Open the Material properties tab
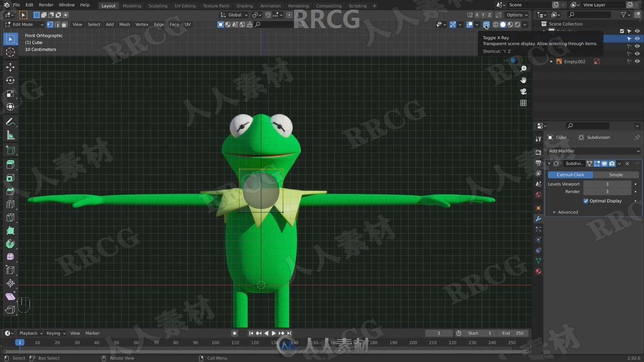 click(x=538, y=271)
